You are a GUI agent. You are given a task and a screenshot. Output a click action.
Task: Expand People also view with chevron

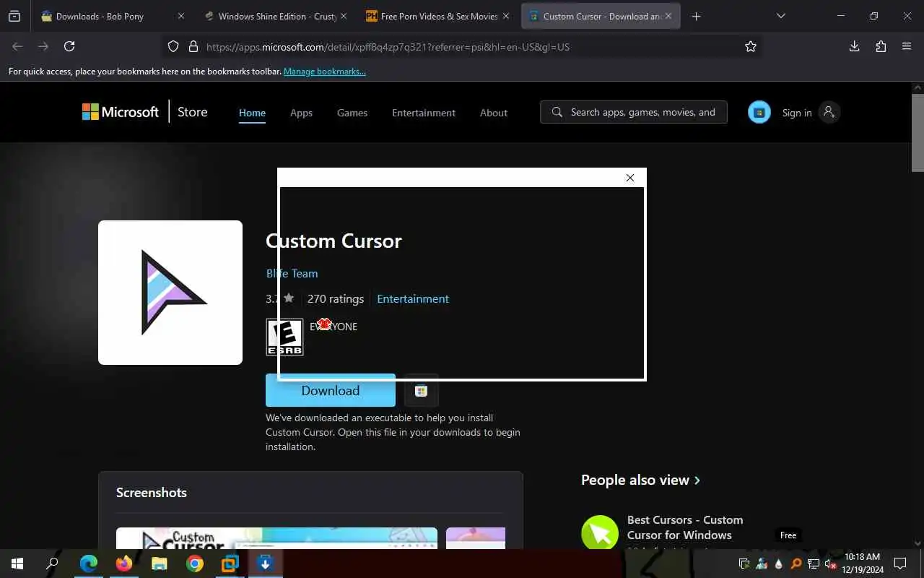(697, 480)
